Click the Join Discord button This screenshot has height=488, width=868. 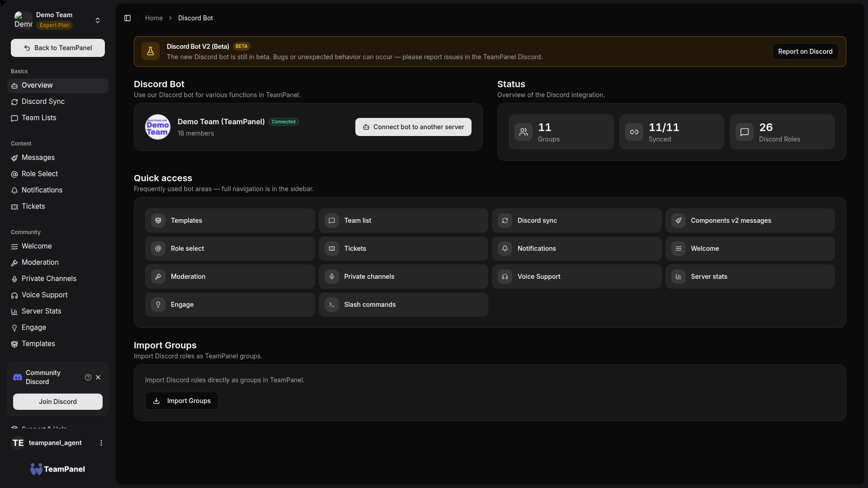coord(58,402)
